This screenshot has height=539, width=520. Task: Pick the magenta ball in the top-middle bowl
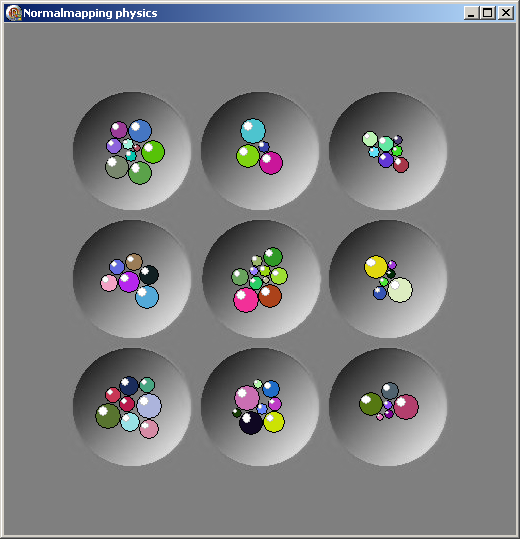click(x=271, y=163)
